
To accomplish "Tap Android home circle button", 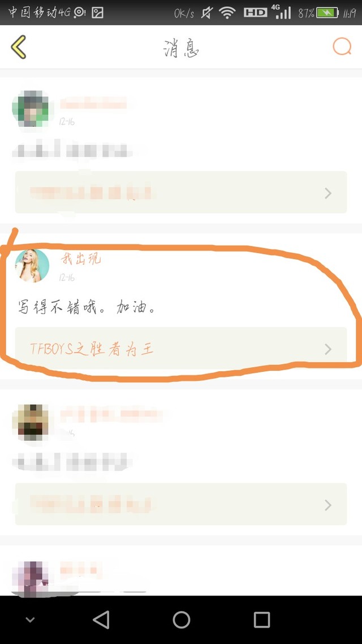I will click(181, 619).
